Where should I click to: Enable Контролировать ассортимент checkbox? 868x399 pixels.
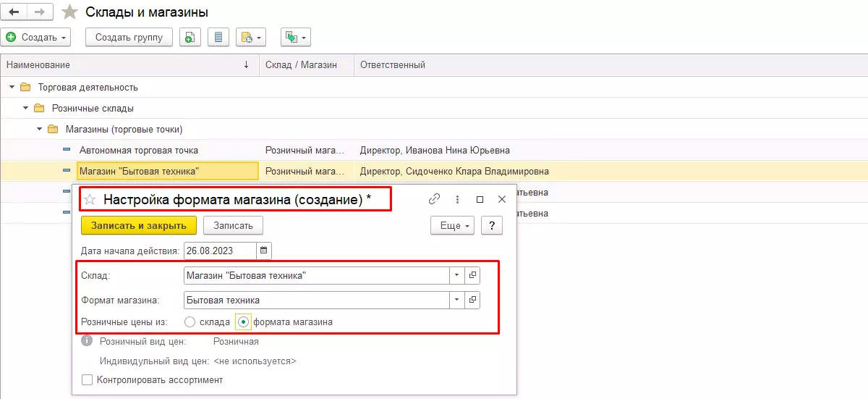pyautogui.click(x=88, y=379)
